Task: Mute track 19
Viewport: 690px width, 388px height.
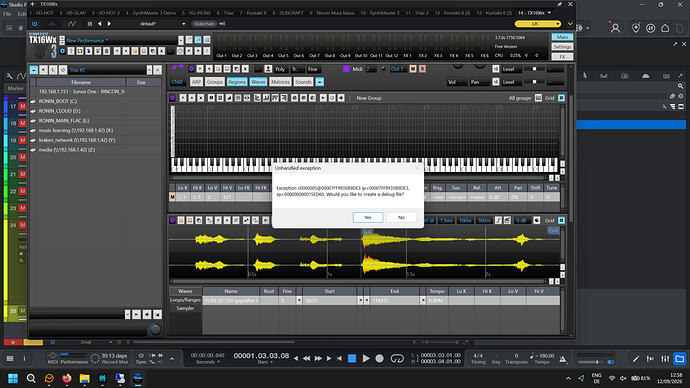Action: coord(22,140)
